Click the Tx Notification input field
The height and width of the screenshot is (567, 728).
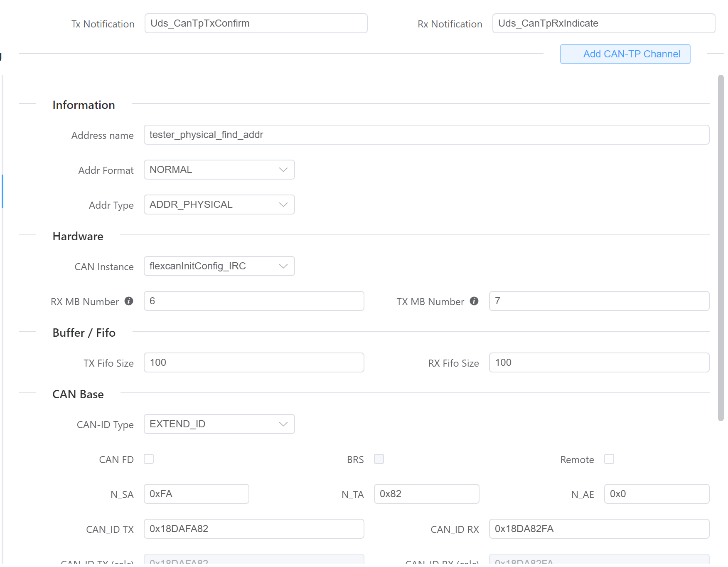pyautogui.click(x=256, y=23)
